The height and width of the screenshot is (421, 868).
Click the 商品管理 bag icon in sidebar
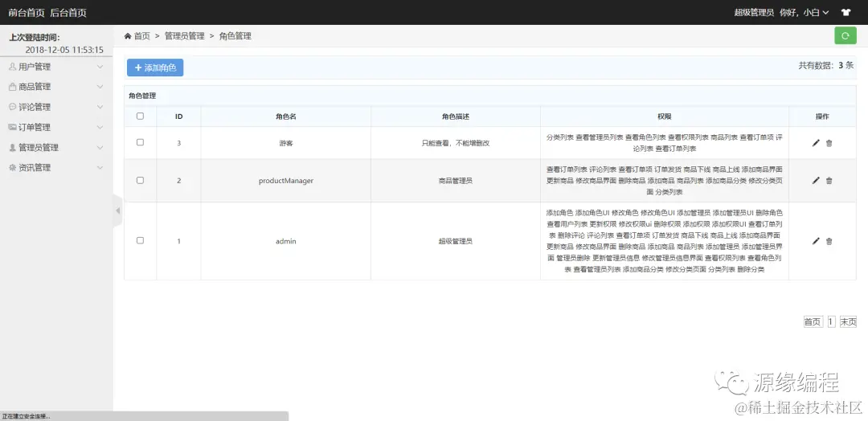(x=12, y=87)
